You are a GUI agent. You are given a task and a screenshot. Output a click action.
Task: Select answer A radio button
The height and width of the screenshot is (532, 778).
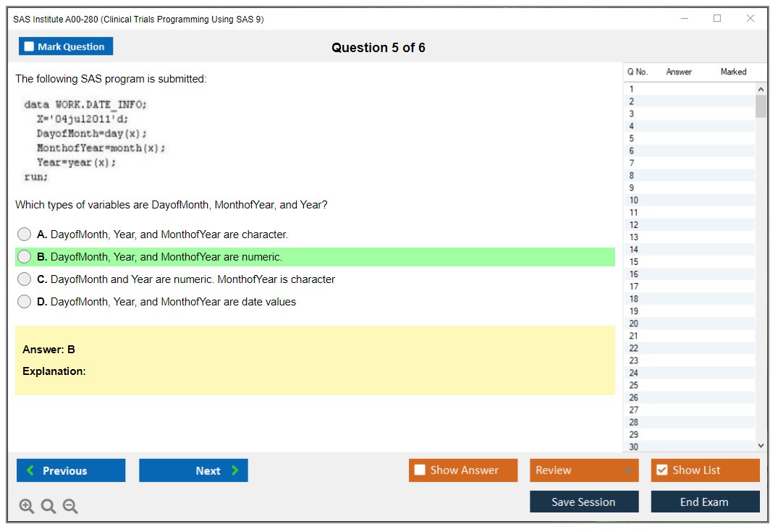pyautogui.click(x=25, y=235)
